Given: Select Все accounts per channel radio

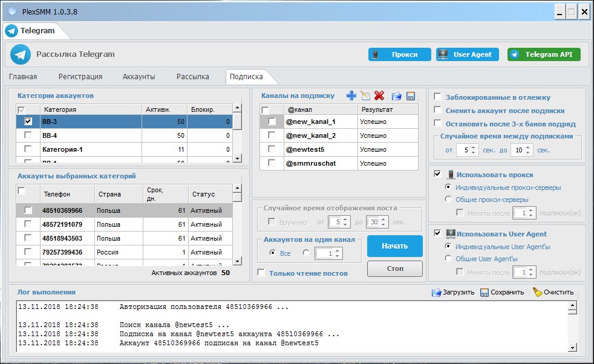Looking at the screenshot, I should tap(272, 252).
